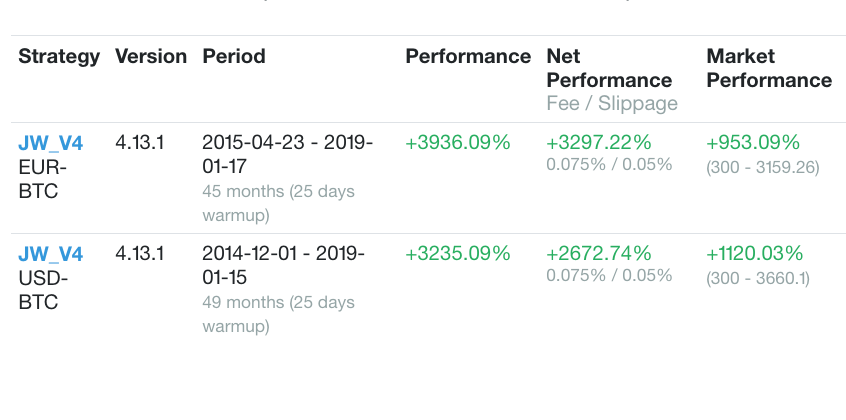Click the (300 - 3660.1) market range
This screenshot has height=420, width=846.
[x=758, y=278]
